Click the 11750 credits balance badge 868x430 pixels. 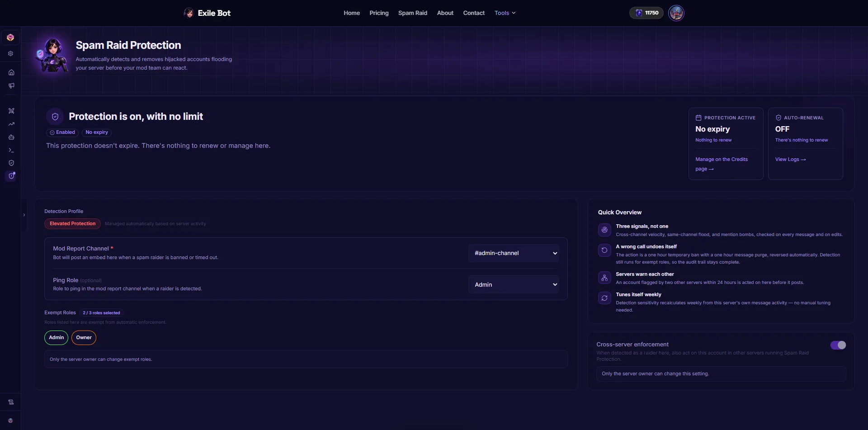[x=646, y=13]
